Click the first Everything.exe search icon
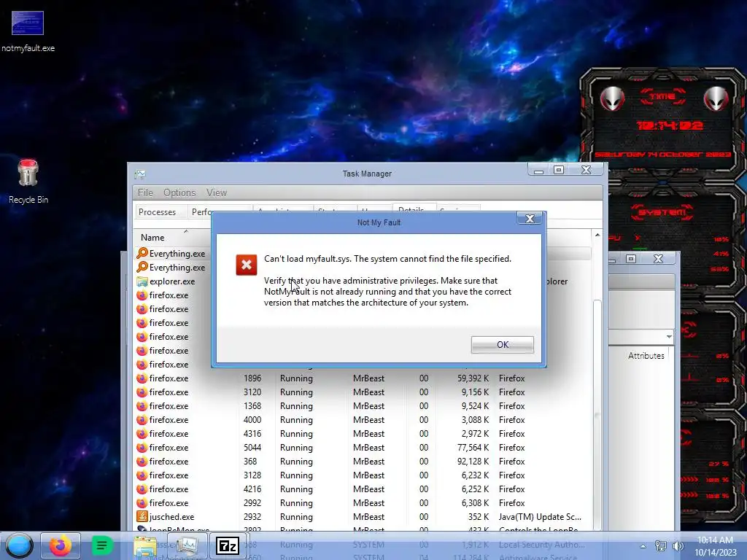 point(142,253)
